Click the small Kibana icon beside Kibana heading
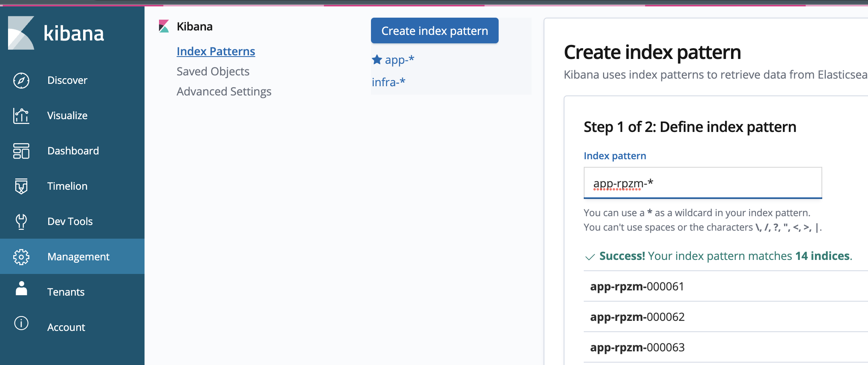This screenshot has width=868, height=365. click(x=164, y=26)
